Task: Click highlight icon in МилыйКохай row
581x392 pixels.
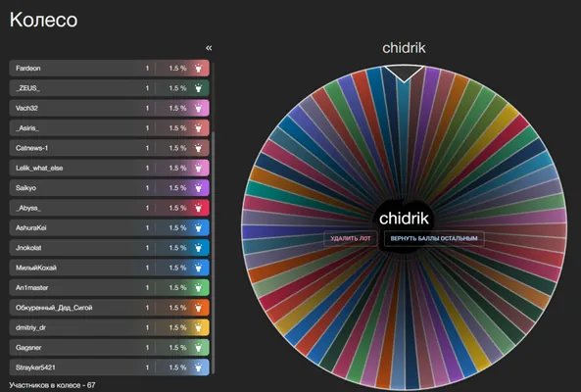Action: point(198,268)
